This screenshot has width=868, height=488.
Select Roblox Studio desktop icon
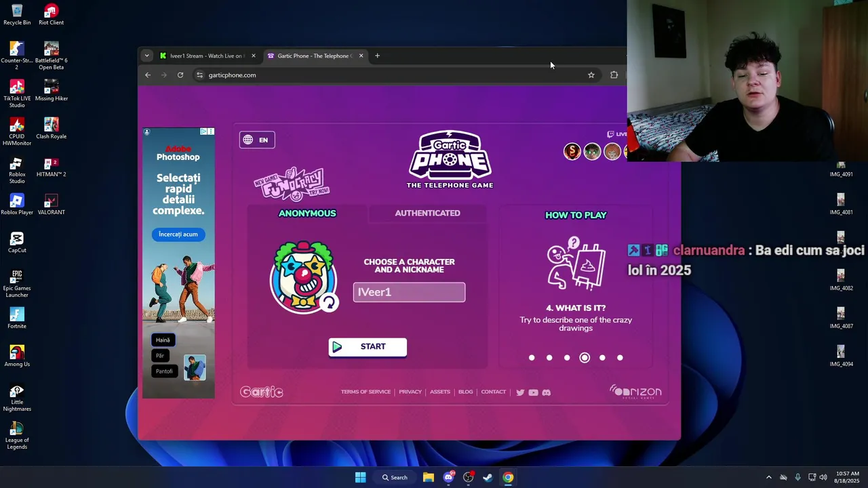pos(17,169)
